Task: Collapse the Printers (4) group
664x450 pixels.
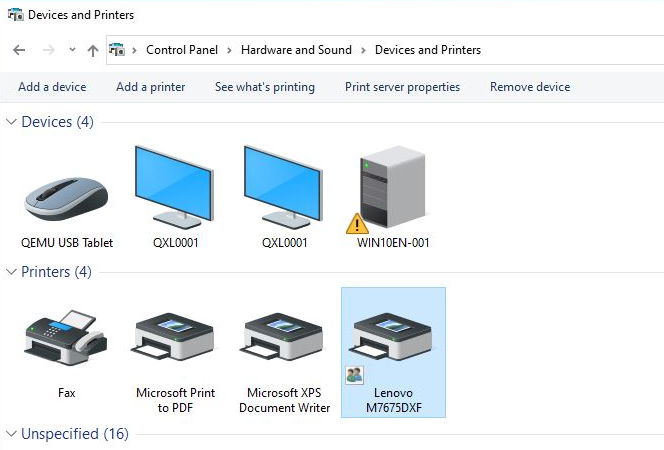Action: click(11, 272)
